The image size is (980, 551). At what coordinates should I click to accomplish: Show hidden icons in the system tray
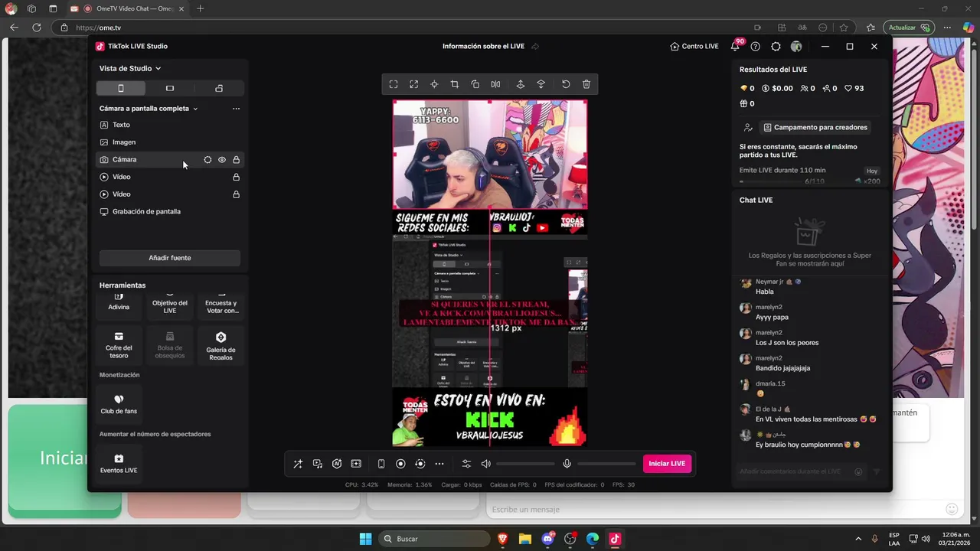click(858, 539)
